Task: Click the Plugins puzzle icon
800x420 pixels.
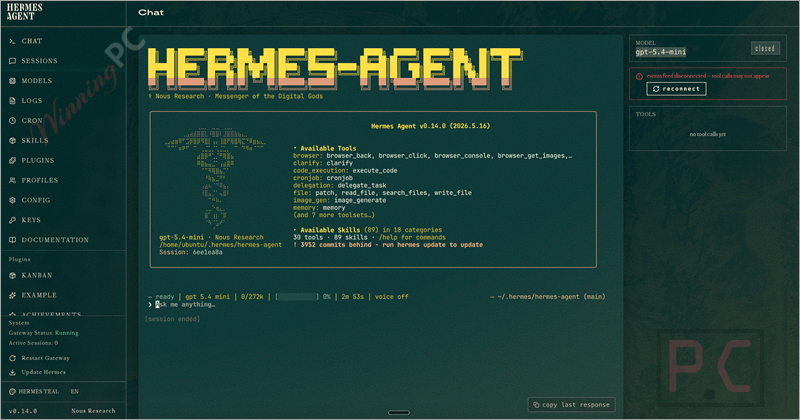Action: [x=12, y=160]
